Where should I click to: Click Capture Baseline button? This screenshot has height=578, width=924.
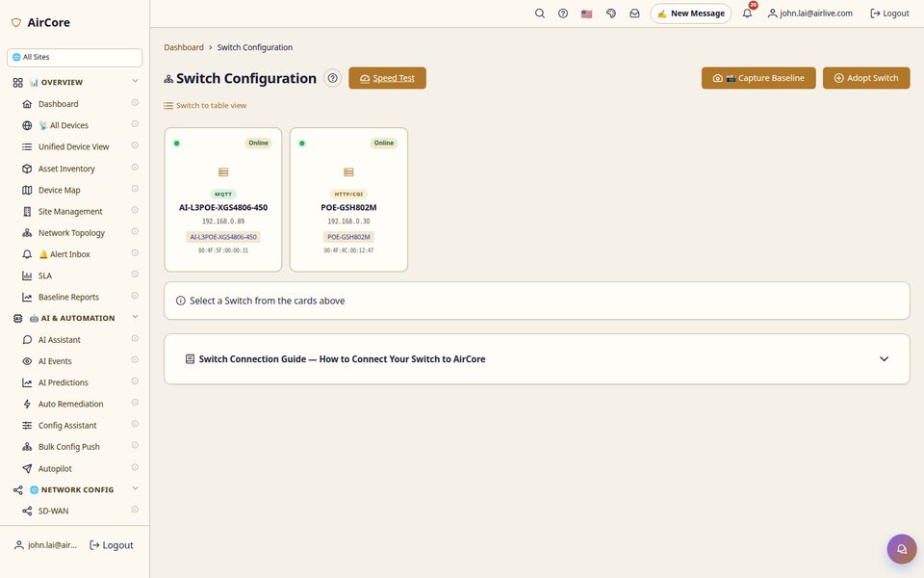pos(758,78)
